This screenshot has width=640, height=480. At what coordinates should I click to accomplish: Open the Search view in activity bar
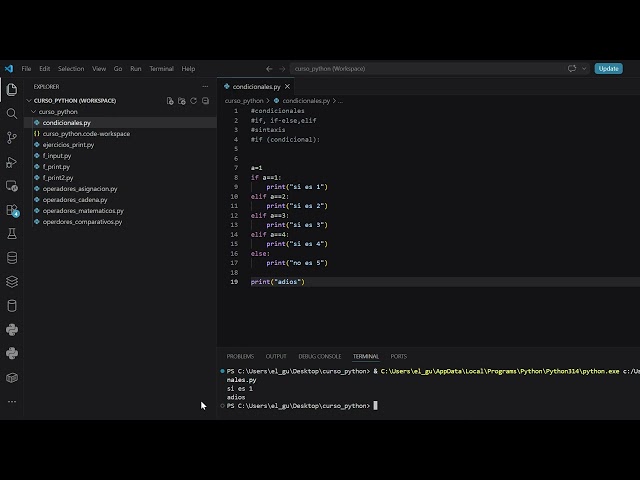click(x=12, y=113)
